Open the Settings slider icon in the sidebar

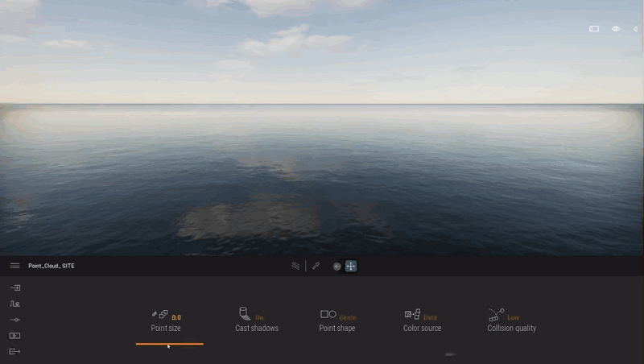tap(14, 320)
